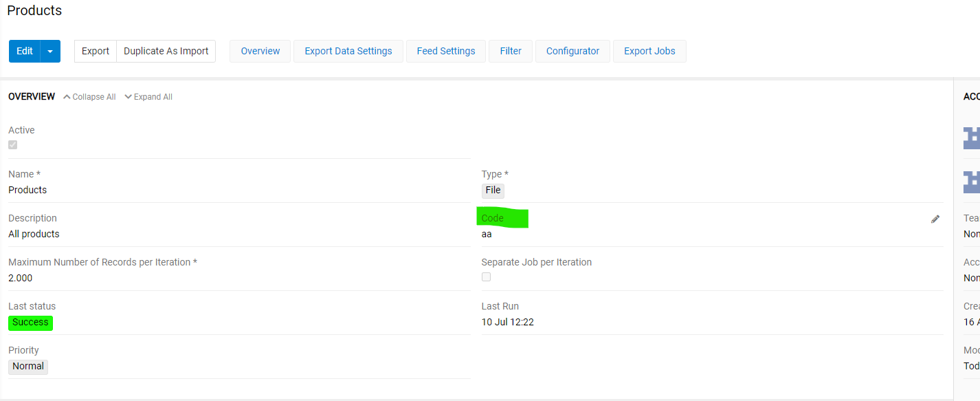Toggle the Active checkbox
Screen dimensions: 980x401
point(12,145)
